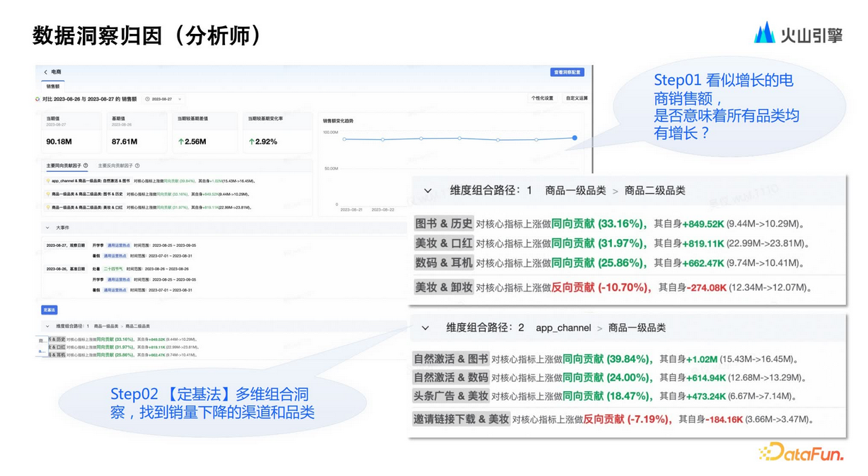Click the green 同向贡献 (18.47%) text
Screen dimensions: 868x476
[x=607, y=396]
